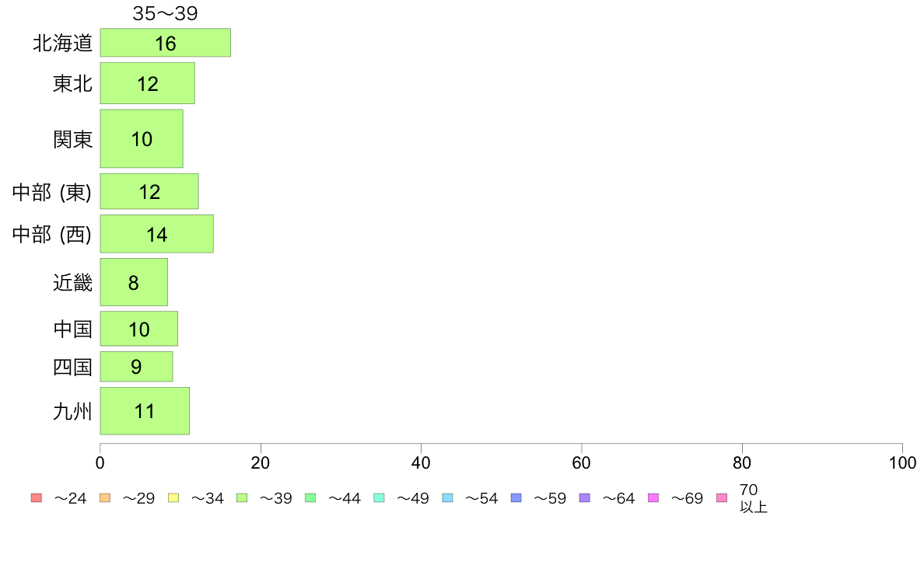The height and width of the screenshot is (572, 924).
Task: Click the 関東 bar showing 10
Action: coord(142,138)
